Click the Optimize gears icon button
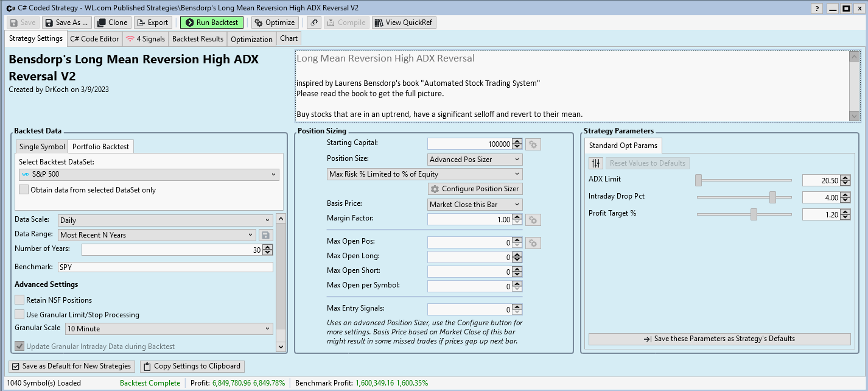This screenshot has height=391, width=868. pyautogui.click(x=258, y=23)
